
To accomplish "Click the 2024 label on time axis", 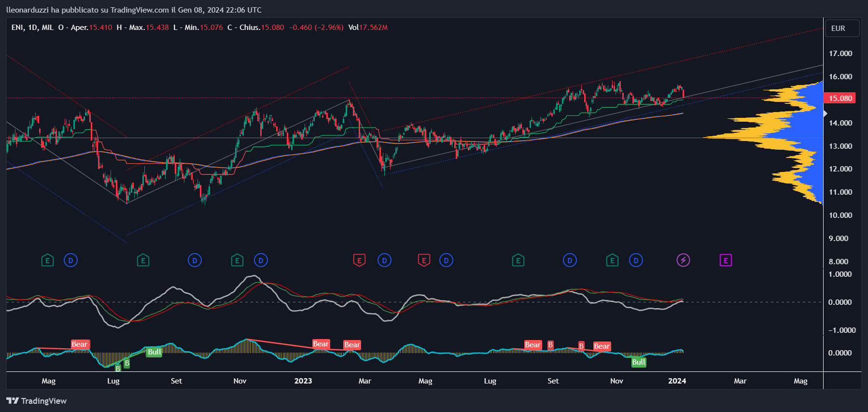I will pos(677,381).
